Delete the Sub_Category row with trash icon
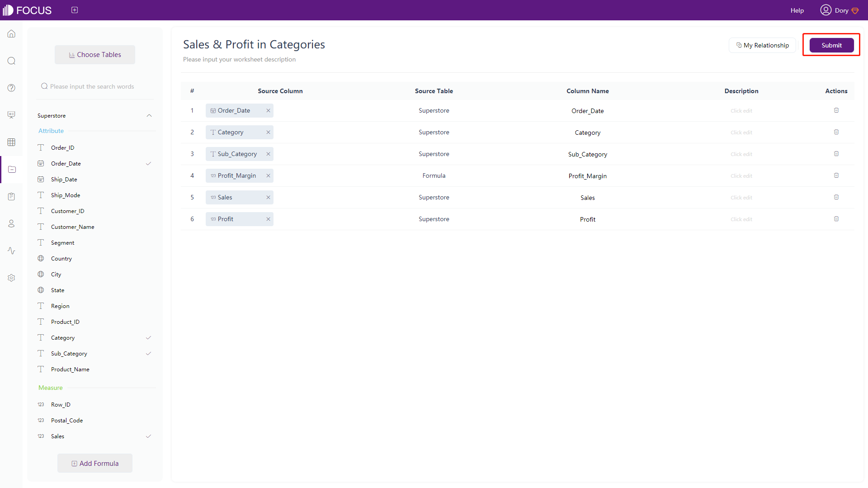Image resolution: width=868 pixels, height=488 pixels. [x=836, y=154]
